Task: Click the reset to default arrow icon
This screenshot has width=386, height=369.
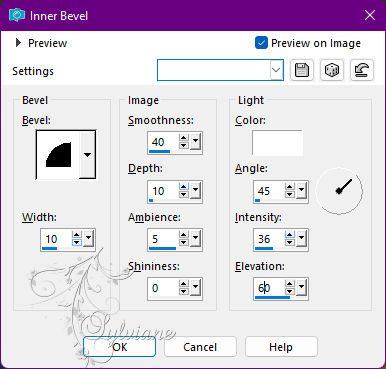Action: (x=362, y=70)
